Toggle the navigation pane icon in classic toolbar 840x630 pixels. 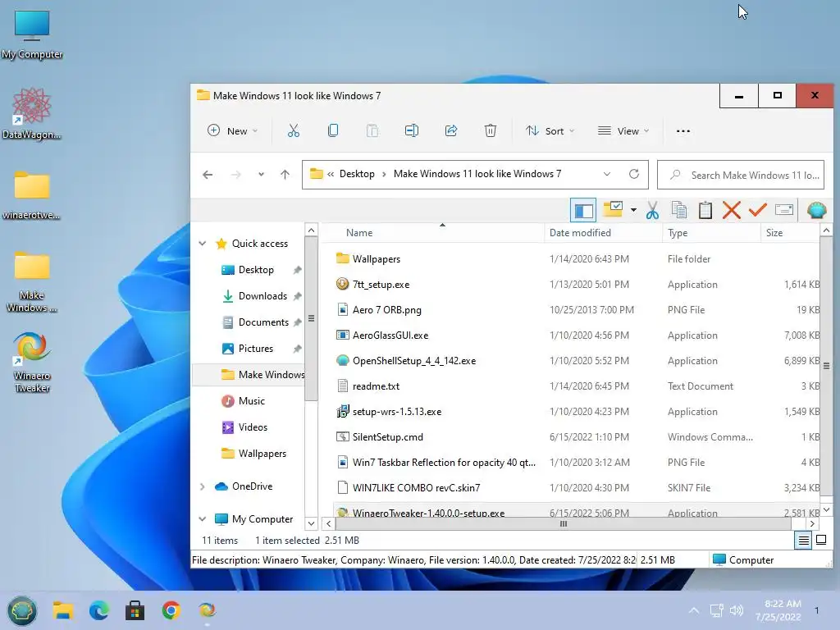tap(583, 211)
